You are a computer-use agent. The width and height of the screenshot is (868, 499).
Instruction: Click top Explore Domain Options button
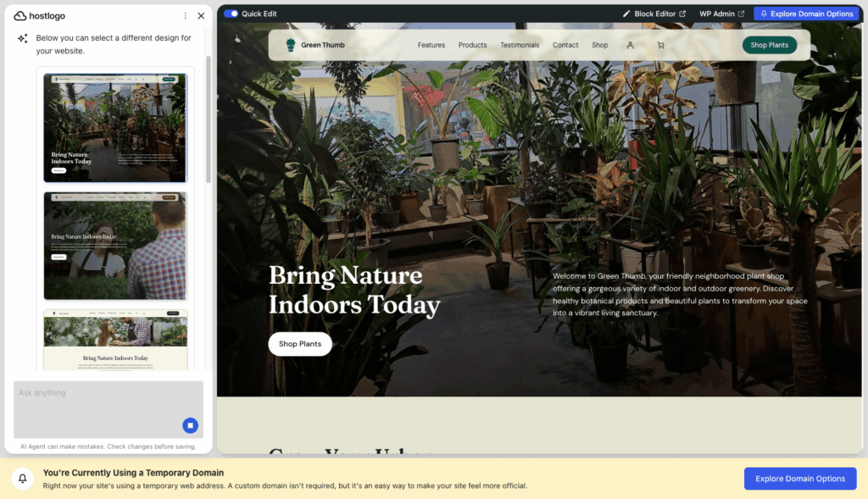click(x=806, y=14)
